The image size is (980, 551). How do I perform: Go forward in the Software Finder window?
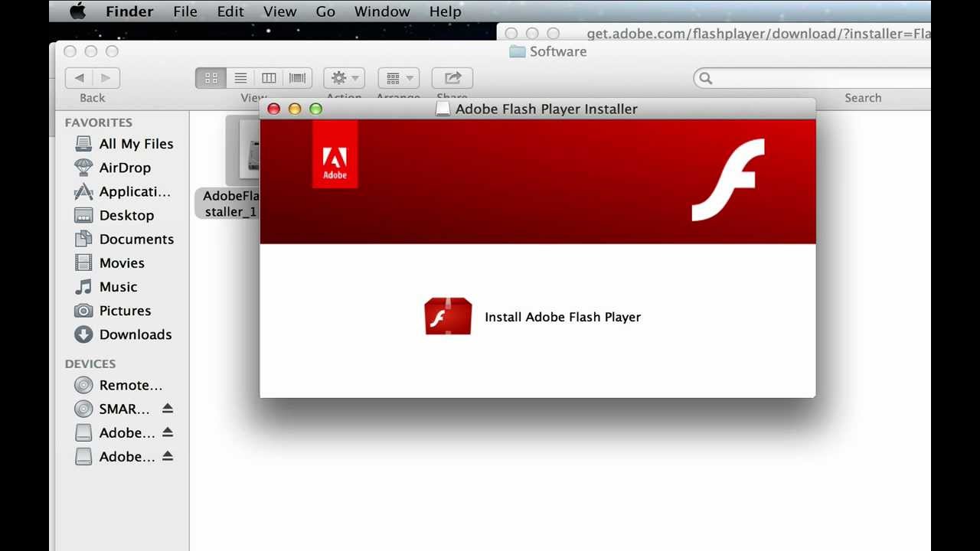(106, 77)
